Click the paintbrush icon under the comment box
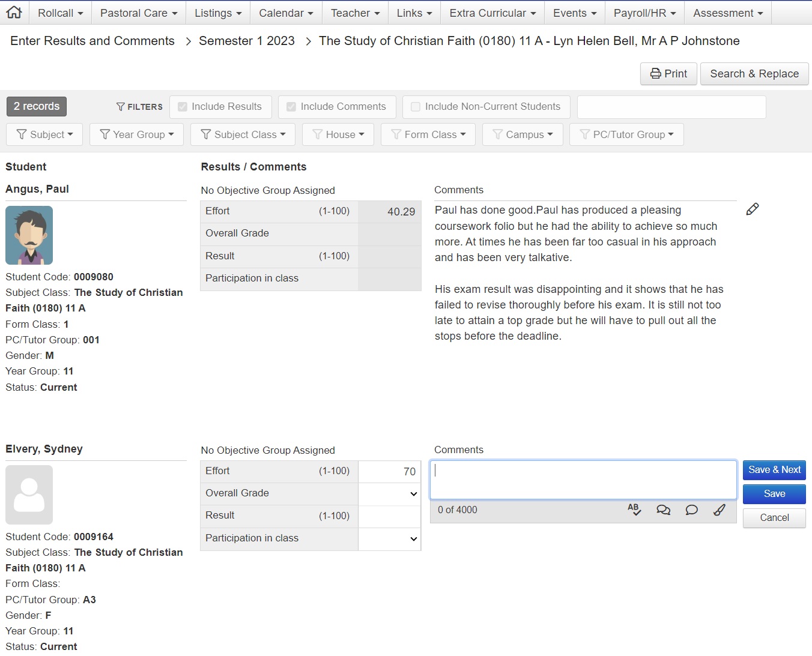Image resolution: width=812 pixels, height=656 pixels. pyautogui.click(x=719, y=510)
